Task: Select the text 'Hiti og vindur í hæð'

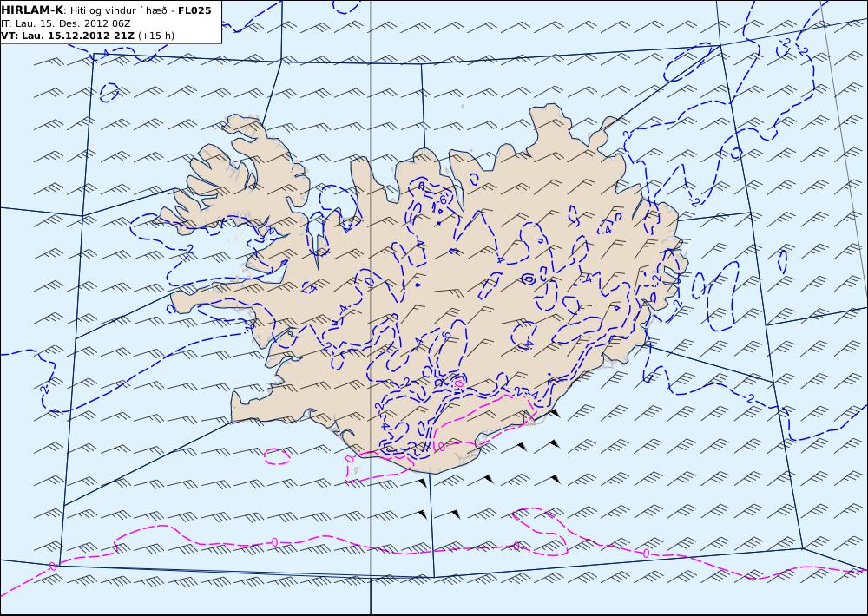Action: [118, 11]
